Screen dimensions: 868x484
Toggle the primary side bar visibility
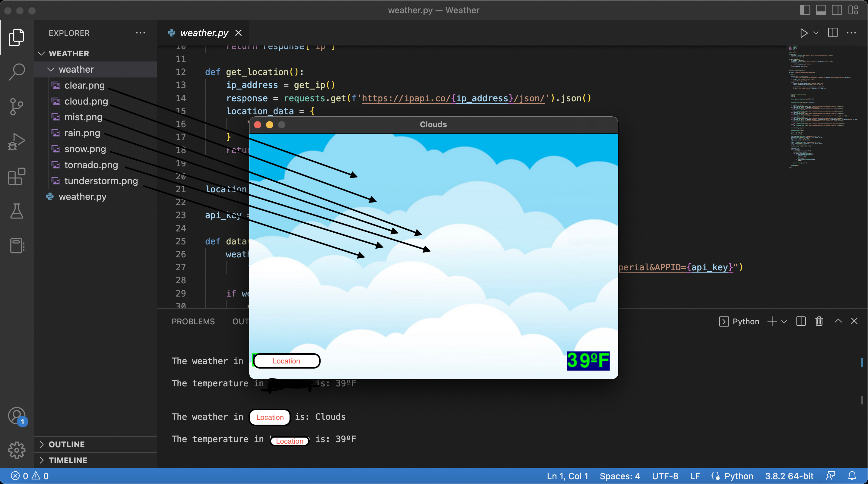click(x=805, y=10)
